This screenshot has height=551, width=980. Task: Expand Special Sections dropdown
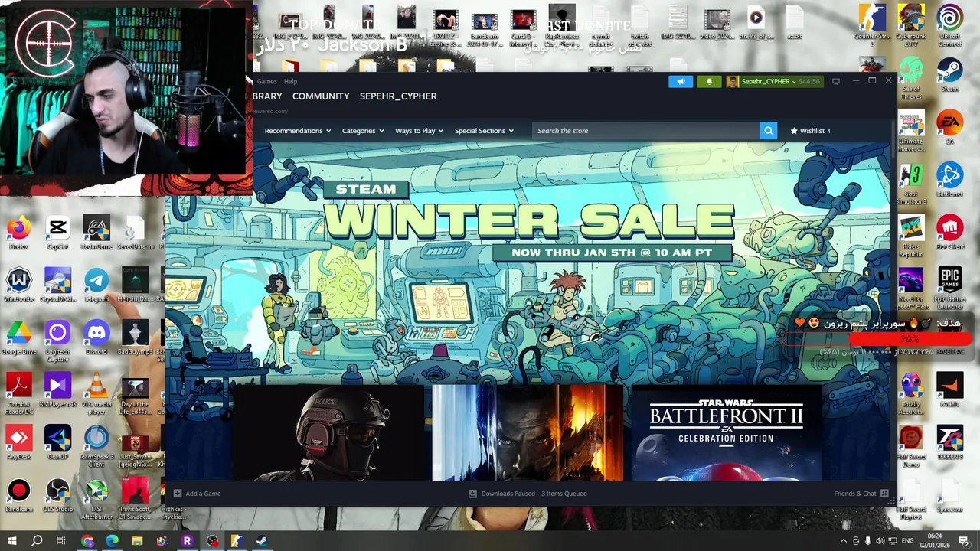(x=484, y=131)
